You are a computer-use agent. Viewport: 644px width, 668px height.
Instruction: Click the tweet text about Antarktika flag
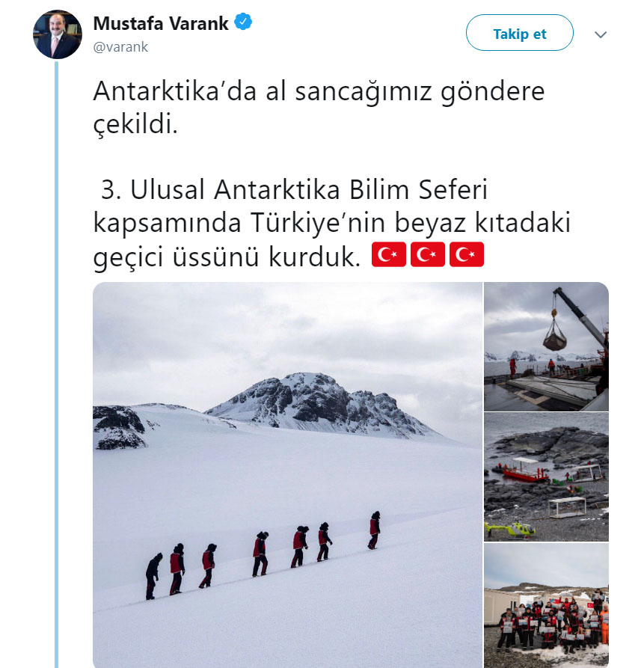pos(319,108)
